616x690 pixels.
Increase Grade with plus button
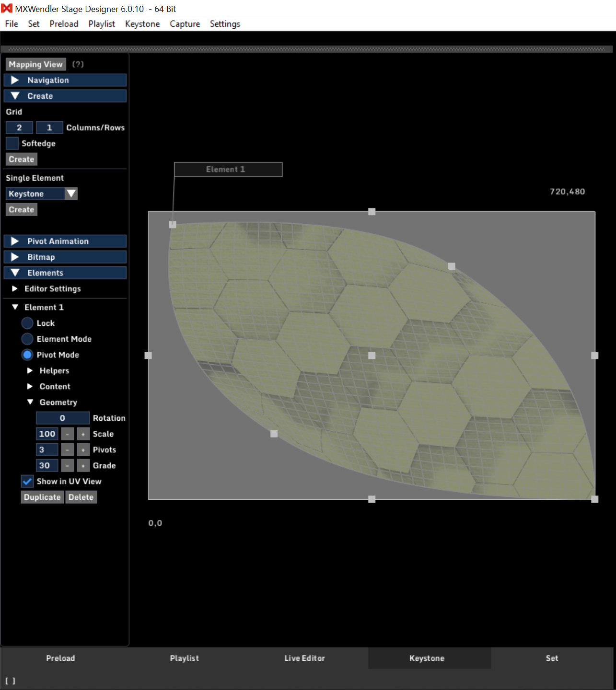click(x=83, y=465)
